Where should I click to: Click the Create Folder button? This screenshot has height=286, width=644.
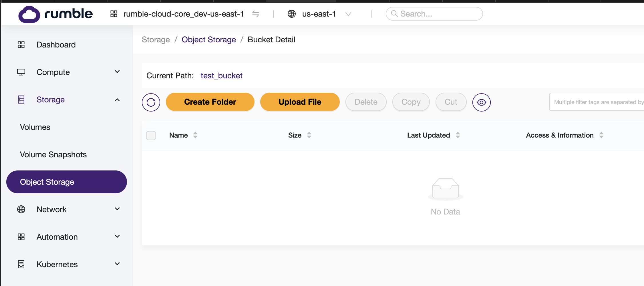210,102
